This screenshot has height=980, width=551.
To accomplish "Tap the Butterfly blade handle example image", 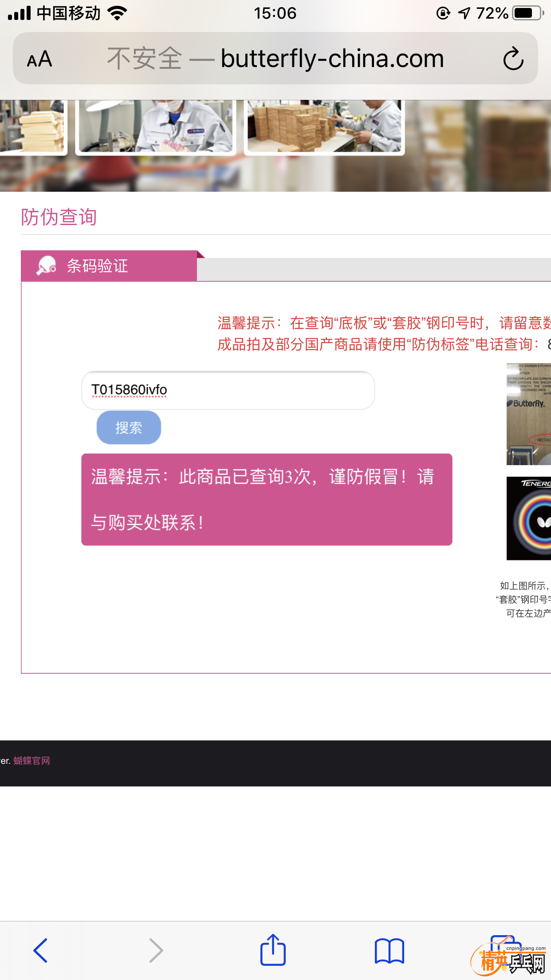I will 529,414.
